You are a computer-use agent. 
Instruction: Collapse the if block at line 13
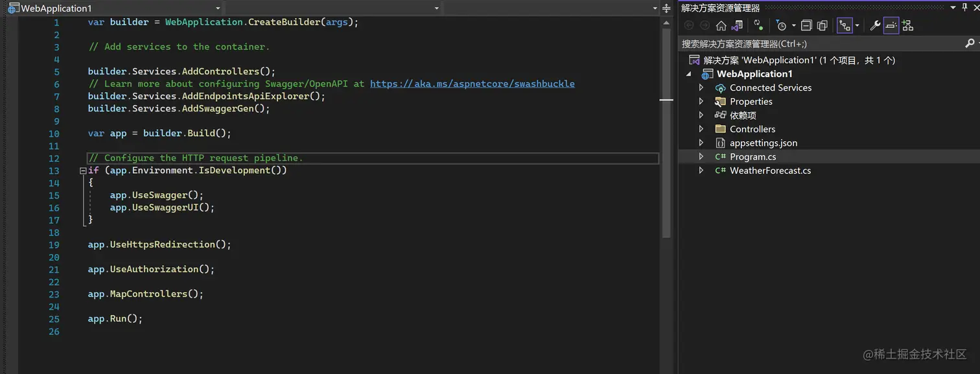82,170
